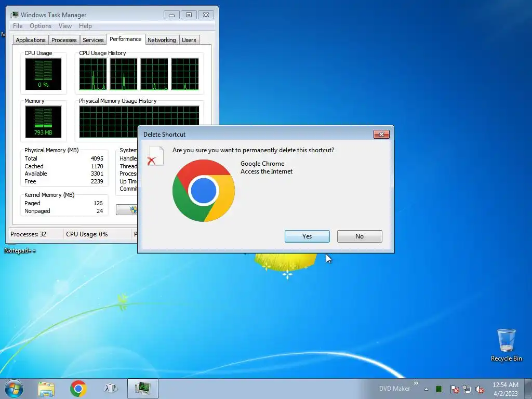Open the View menu in Task Manager
Screen dimensions: 532x399
[65, 26]
